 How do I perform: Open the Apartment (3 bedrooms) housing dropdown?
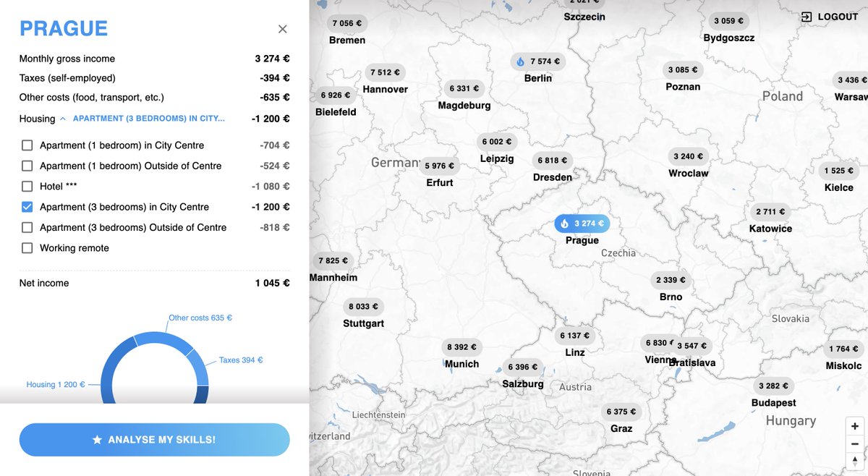pyautogui.click(x=149, y=119)
